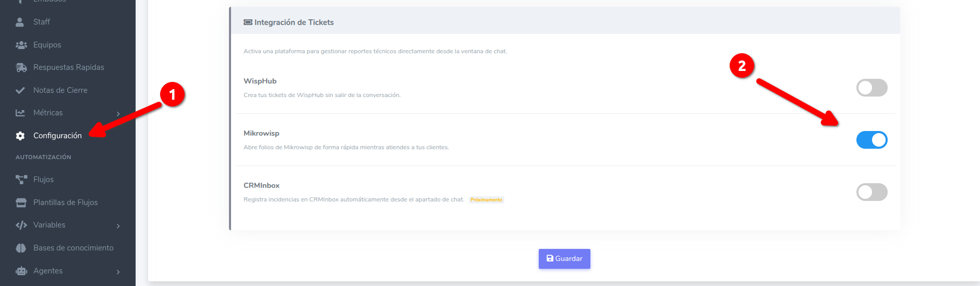Click the Plantillas de Flujos store icon

coord(21,202)
